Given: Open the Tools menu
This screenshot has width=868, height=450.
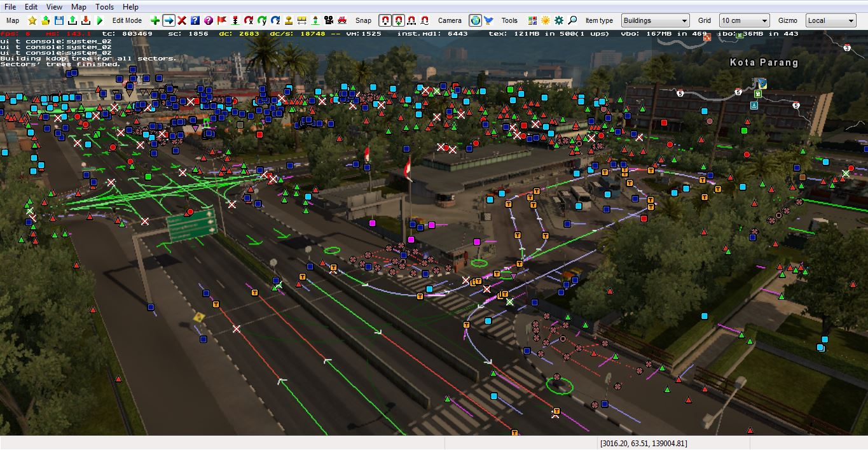Looking at the screenshot, I should pyautogui.click(x=104, y=6).
